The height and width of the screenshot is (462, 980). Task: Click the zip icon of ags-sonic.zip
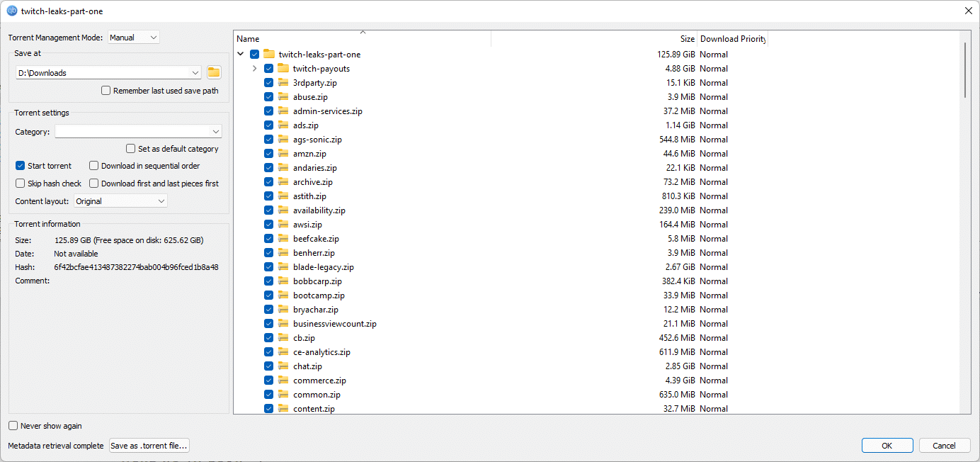[283, 139]
